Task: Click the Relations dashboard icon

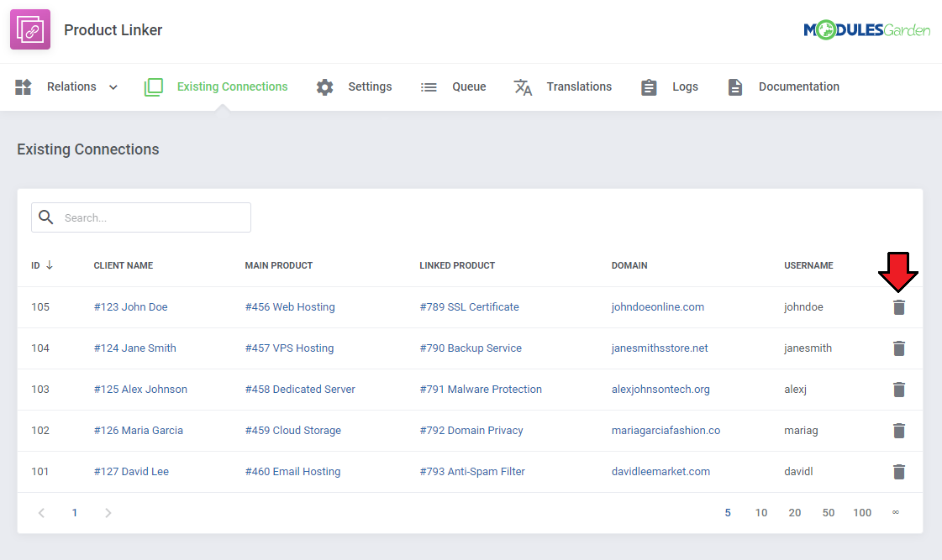Action: 23,87
